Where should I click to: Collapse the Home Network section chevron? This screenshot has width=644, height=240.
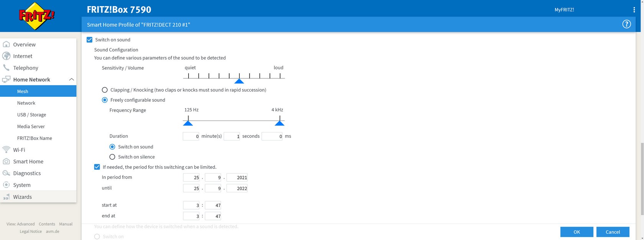(x=71, y=79)
